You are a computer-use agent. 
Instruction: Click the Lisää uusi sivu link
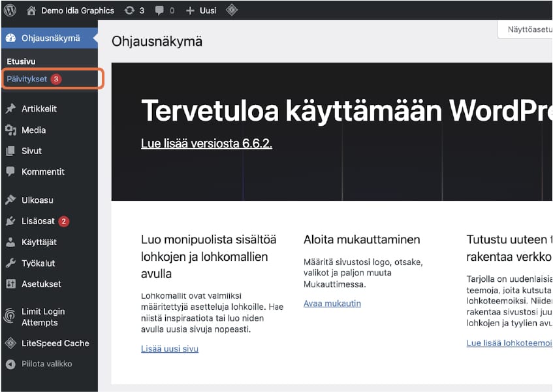[170, 349]
